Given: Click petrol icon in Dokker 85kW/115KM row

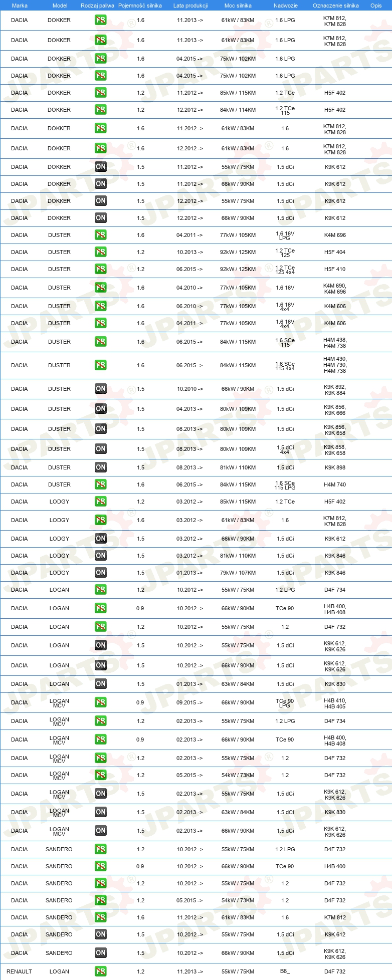Looking at the screenshot, I should click(101, 93).
